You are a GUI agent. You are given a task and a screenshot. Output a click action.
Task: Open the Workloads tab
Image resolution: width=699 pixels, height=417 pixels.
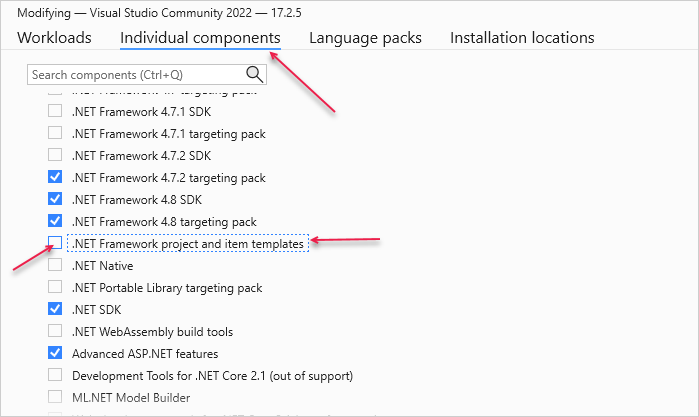point(55,38)
